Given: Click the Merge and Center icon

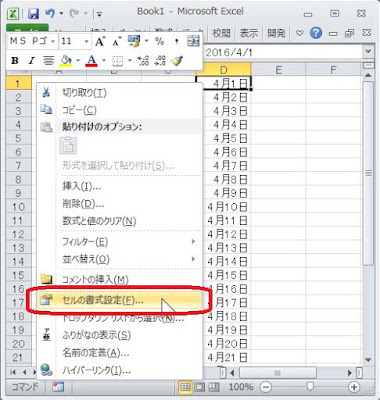Looking at the screenshot, I should [193, 41].
